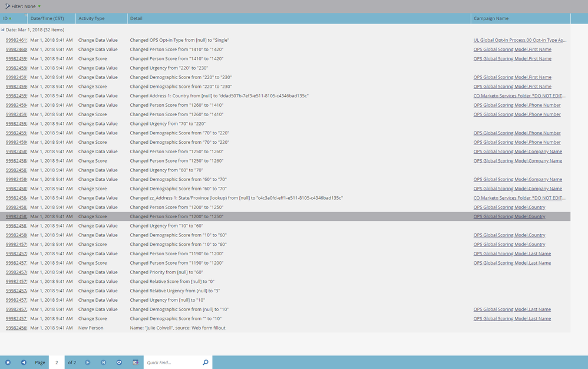Refresh the activity log
Viewport: 588px width, 369px height.
coord(119,363)
